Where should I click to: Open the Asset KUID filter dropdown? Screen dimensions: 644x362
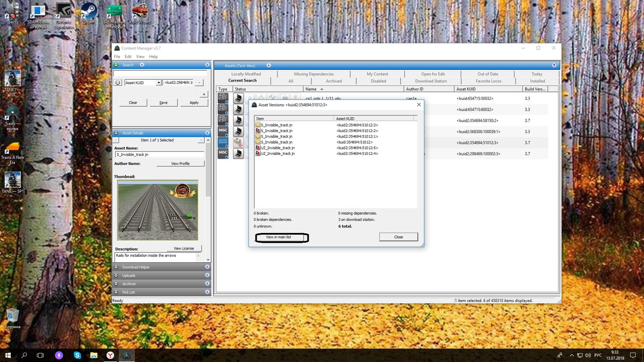(x=158, y=82)
